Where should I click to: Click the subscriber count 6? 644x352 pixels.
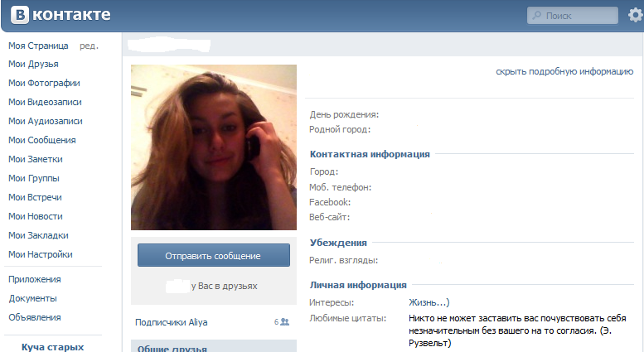point(276,322)
